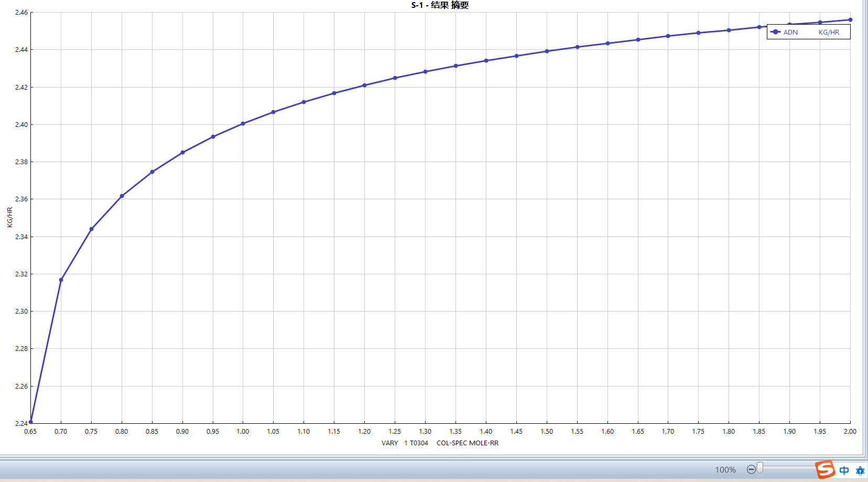This screenshot has width=868, height=482.
Task: Click the x-axis tick label 1.25
Action: pos(395,432)
